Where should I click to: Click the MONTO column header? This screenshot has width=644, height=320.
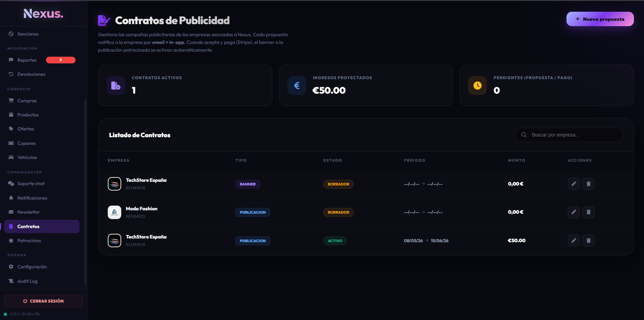pyautogui.click(x=516, y=160)
